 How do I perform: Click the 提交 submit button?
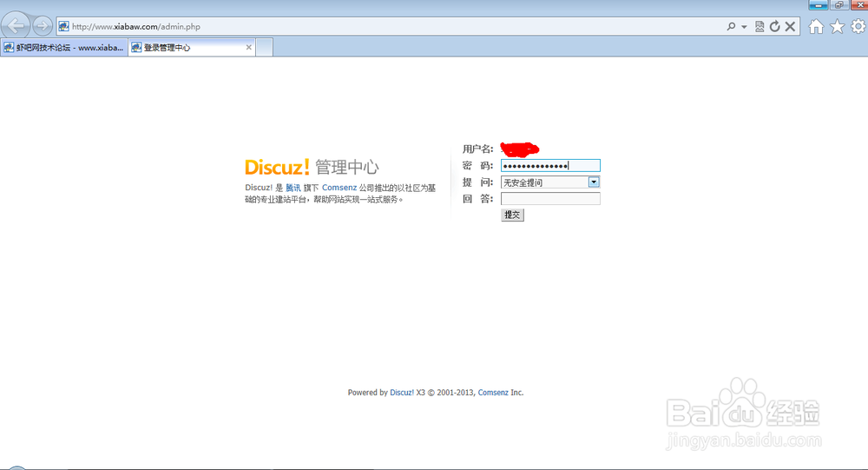(512, 215)
